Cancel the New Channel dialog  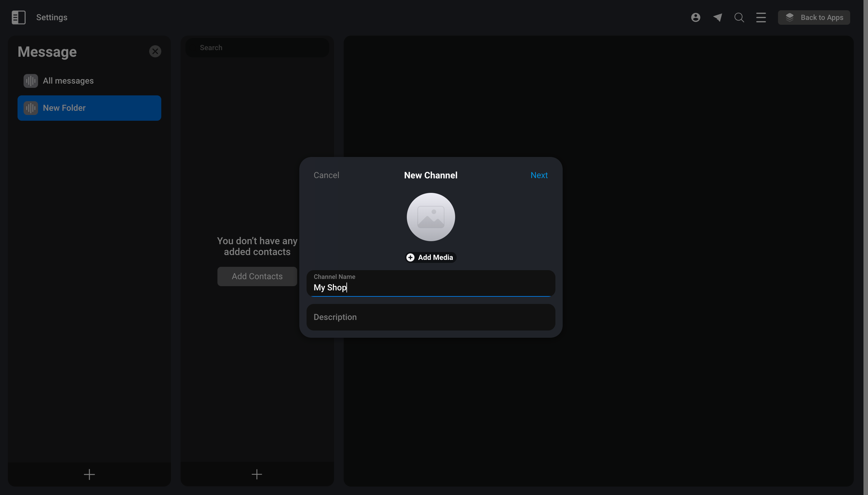[x=326, y=175]
